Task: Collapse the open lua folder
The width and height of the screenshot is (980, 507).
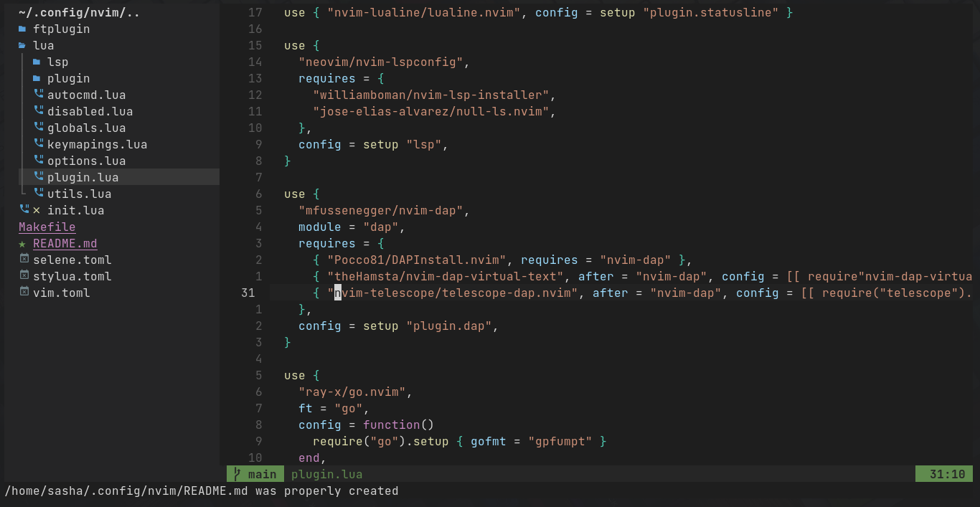Action: pyautogui.click(x=43, y=45)
